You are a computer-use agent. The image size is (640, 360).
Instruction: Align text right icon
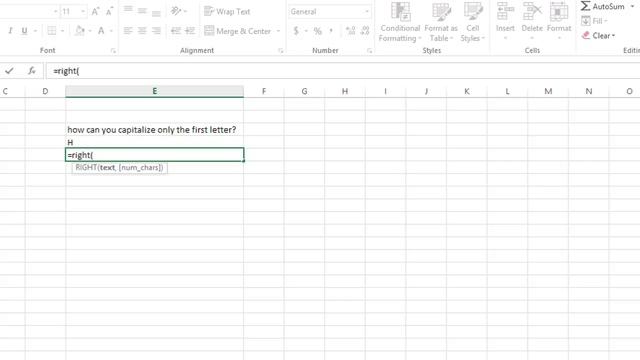pos(156,31)
